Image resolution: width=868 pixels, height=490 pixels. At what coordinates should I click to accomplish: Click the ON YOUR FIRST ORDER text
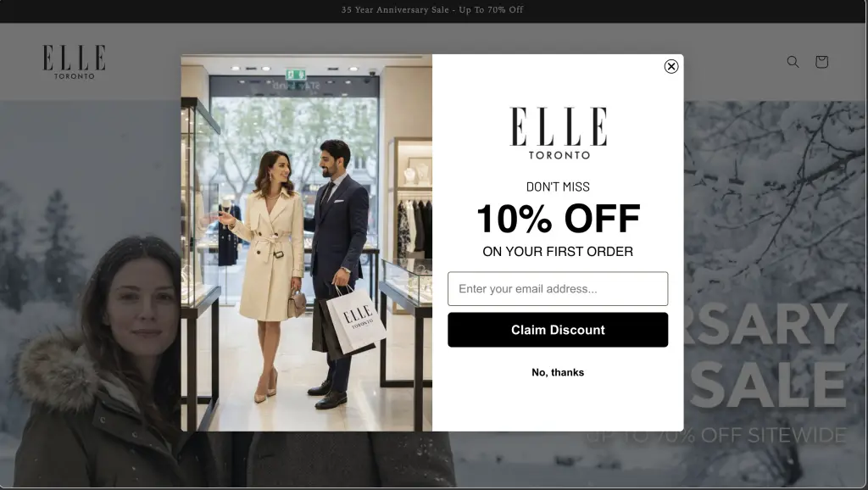pos(558,252)
